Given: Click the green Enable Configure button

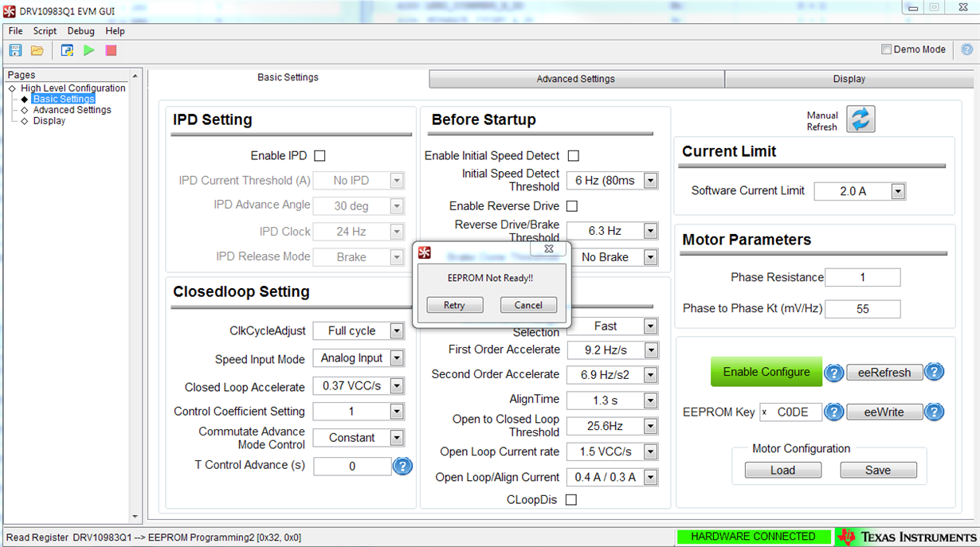Looking at the screenshot, I should tap(766, 372).
